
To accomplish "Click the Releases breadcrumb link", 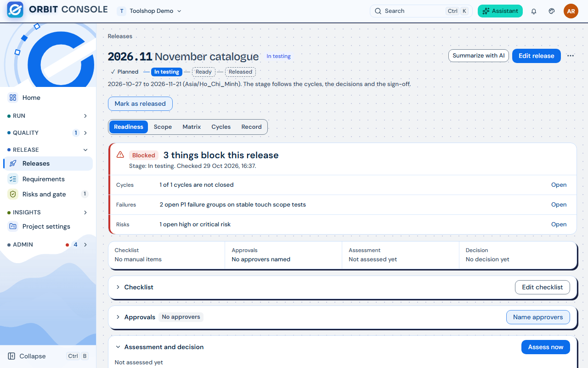I will 120,36.
